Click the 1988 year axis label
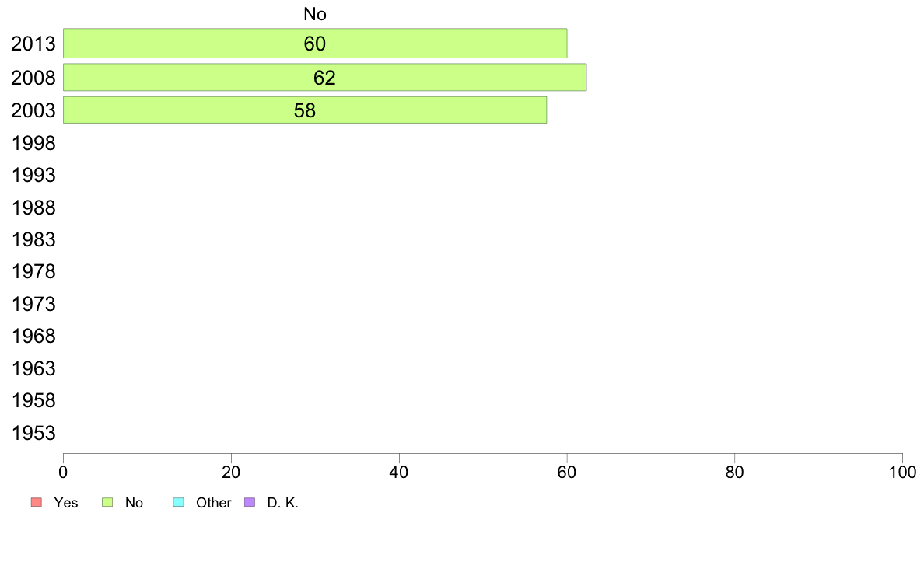 point(33,208)
